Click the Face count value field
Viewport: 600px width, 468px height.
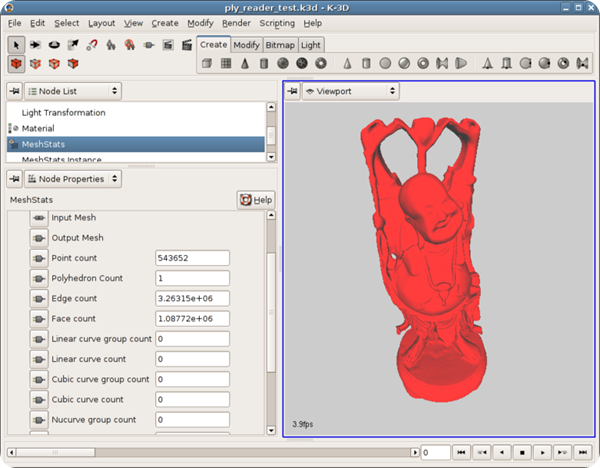192,319
